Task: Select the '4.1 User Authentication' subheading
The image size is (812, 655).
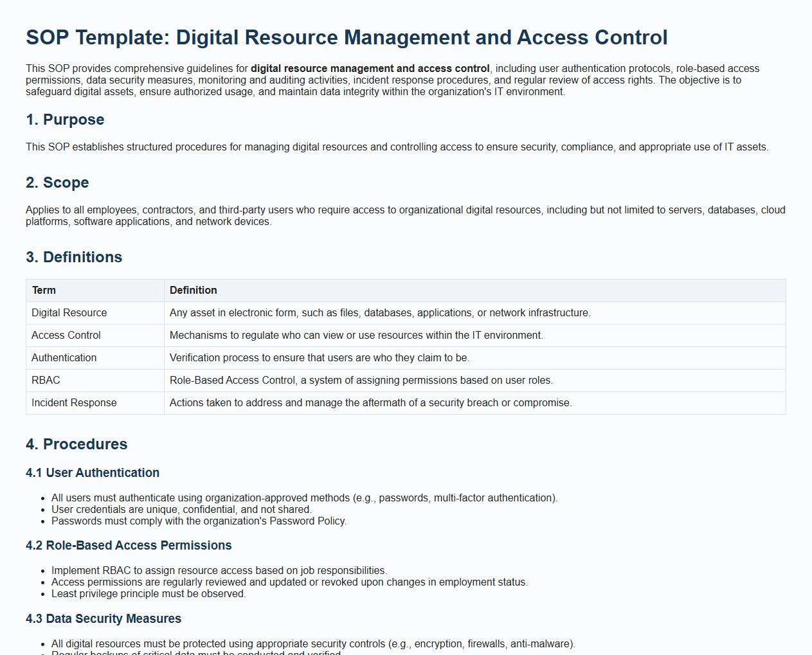Action: click(93, 472)
